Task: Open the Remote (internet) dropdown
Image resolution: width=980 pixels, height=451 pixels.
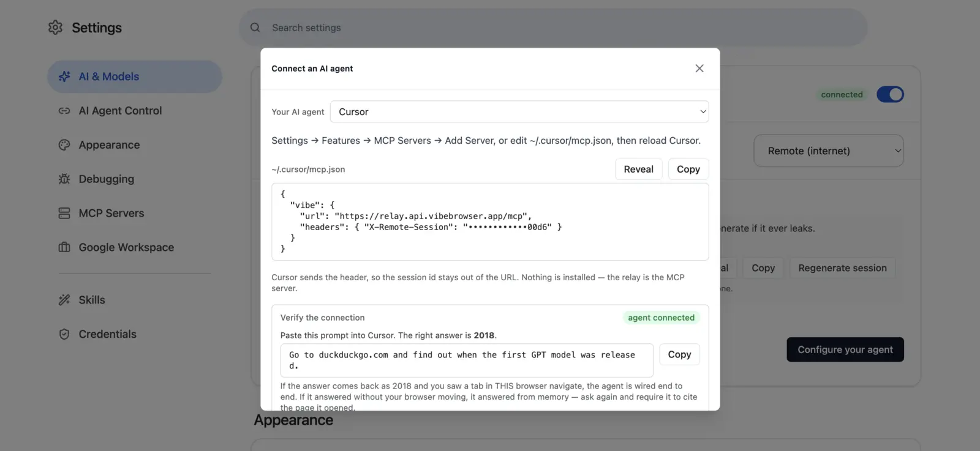Action: [x=828, y=151]
